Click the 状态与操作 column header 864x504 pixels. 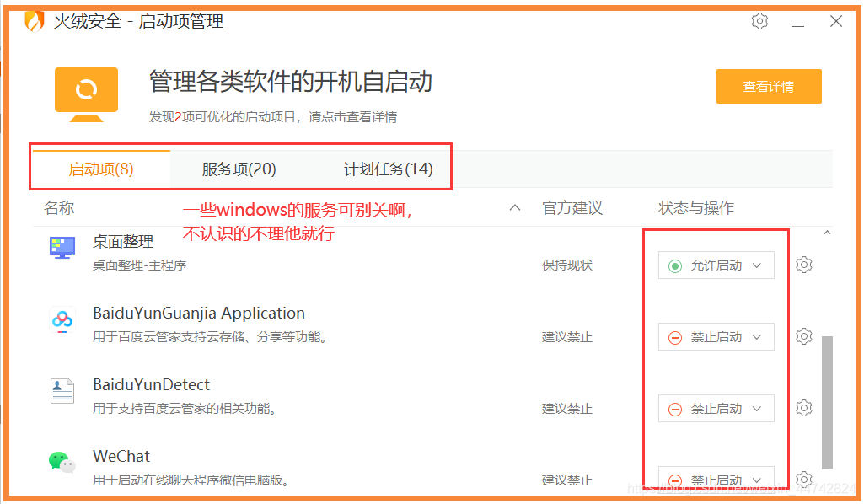pos(696,208)
